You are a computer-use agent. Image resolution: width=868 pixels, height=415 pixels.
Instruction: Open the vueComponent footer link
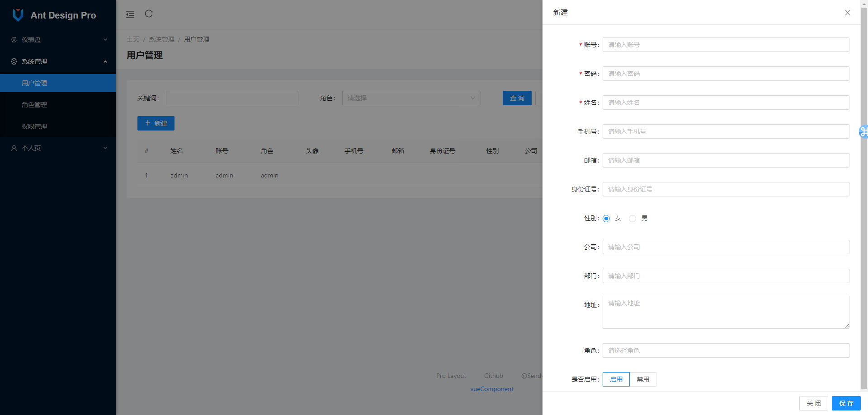pos(492,389)
